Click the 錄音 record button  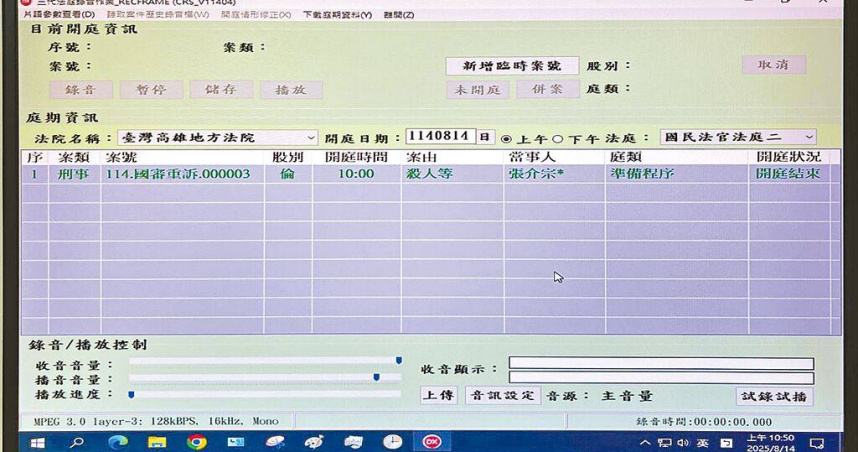point(81,90)
